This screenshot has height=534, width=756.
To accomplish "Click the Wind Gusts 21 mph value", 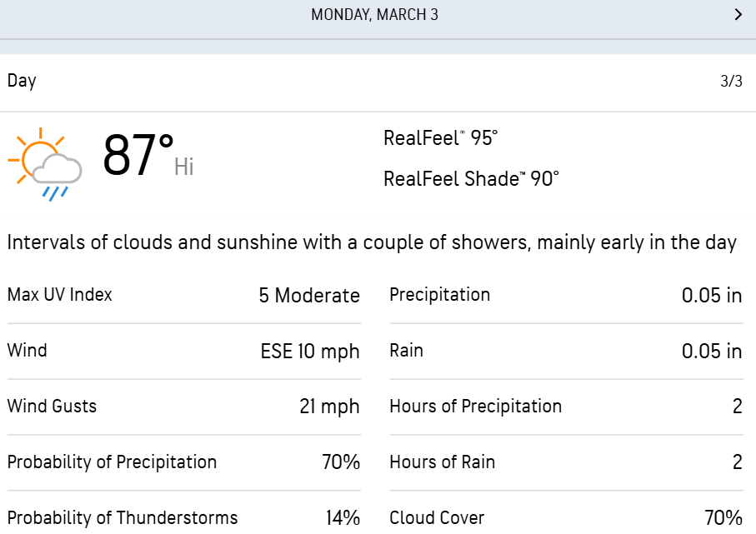I will pyautogui.click(x=329, y=407).
